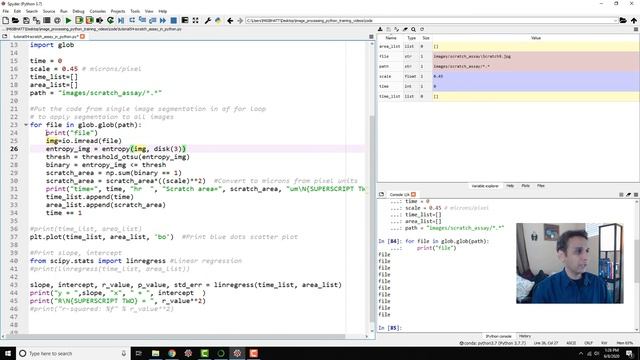Import data in the Variable explorer
640x360 pixels.
[x=380, y=29]
